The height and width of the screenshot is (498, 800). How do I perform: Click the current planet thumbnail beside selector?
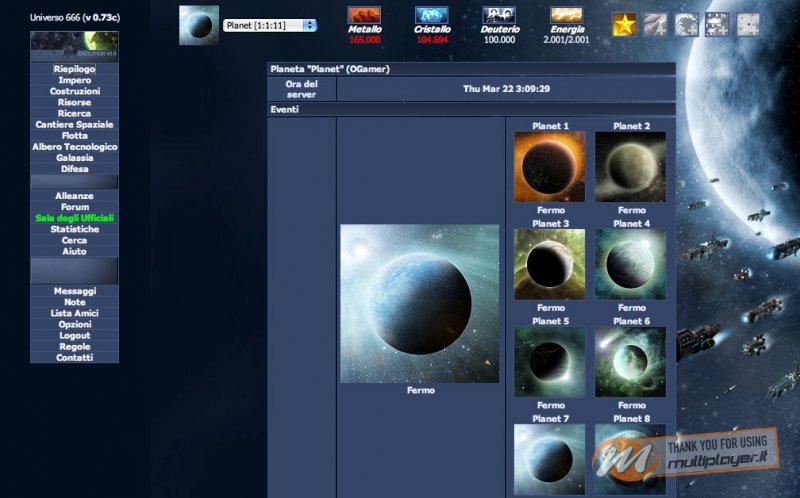point(199,26)
